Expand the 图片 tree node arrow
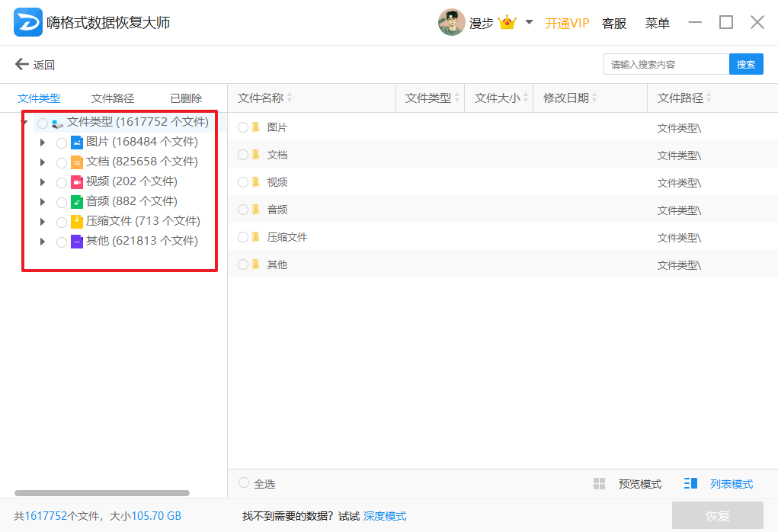This screenshot has height=532, width=778. click(43, 143)
